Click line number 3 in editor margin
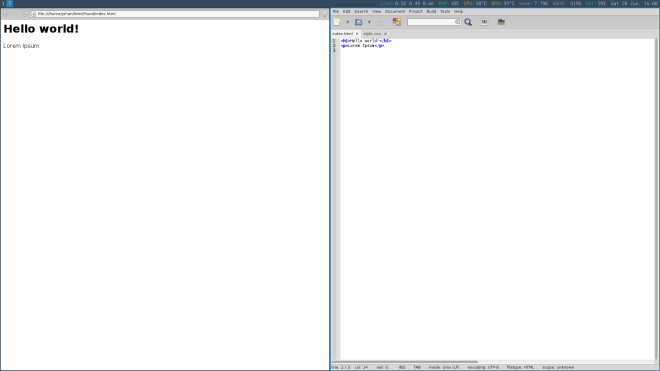Screen dimensions: 660x371 (334, 51)
